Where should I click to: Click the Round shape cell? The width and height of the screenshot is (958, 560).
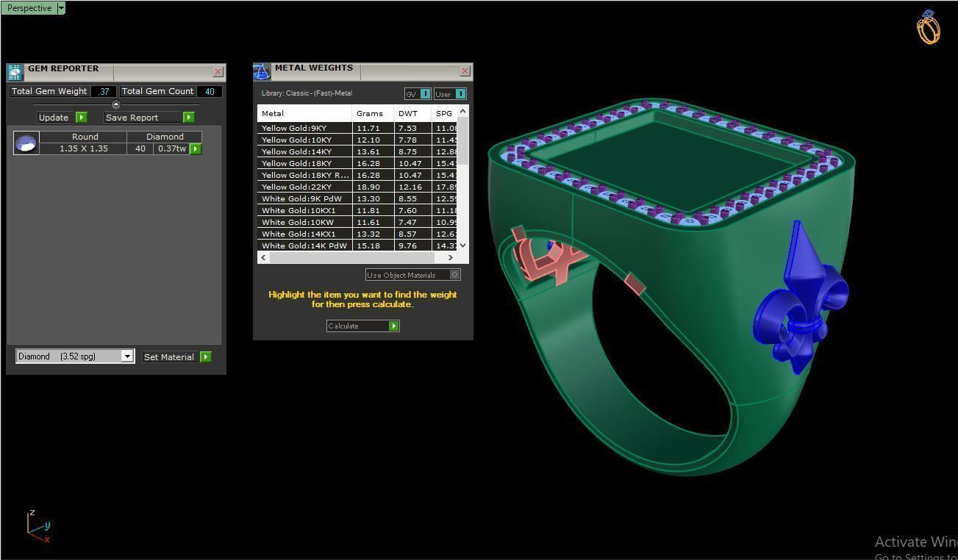(85, 137)
